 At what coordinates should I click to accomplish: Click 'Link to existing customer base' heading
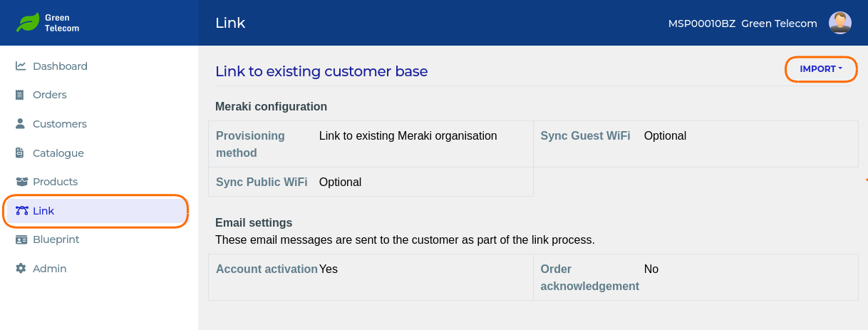321,71
